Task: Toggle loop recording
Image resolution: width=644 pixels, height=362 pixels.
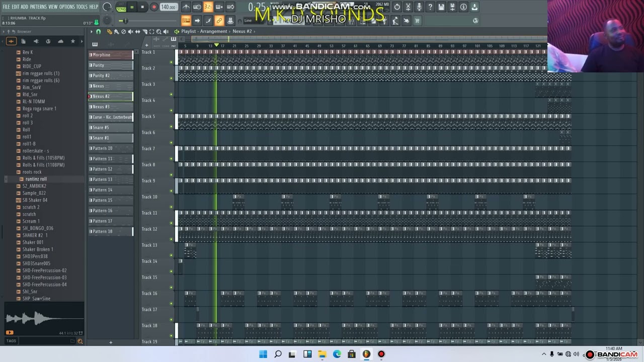Action: pos(230,7)
